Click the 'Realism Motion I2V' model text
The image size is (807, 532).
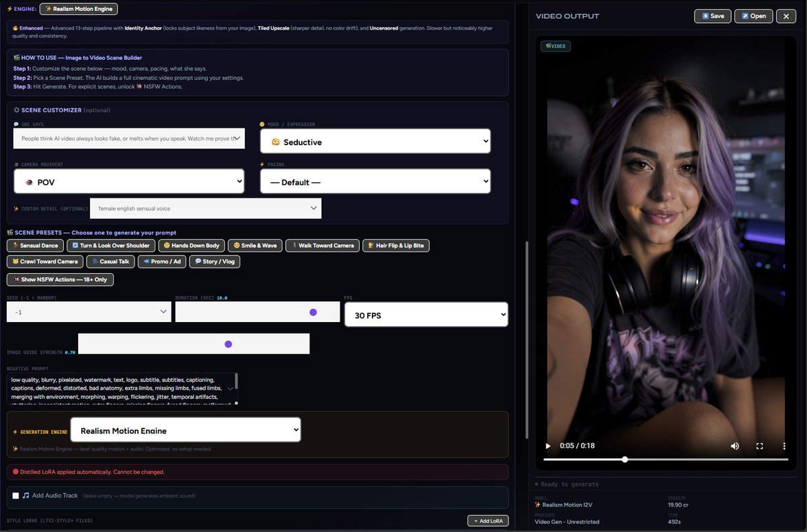pyautogui.click(x=568, y=504)
